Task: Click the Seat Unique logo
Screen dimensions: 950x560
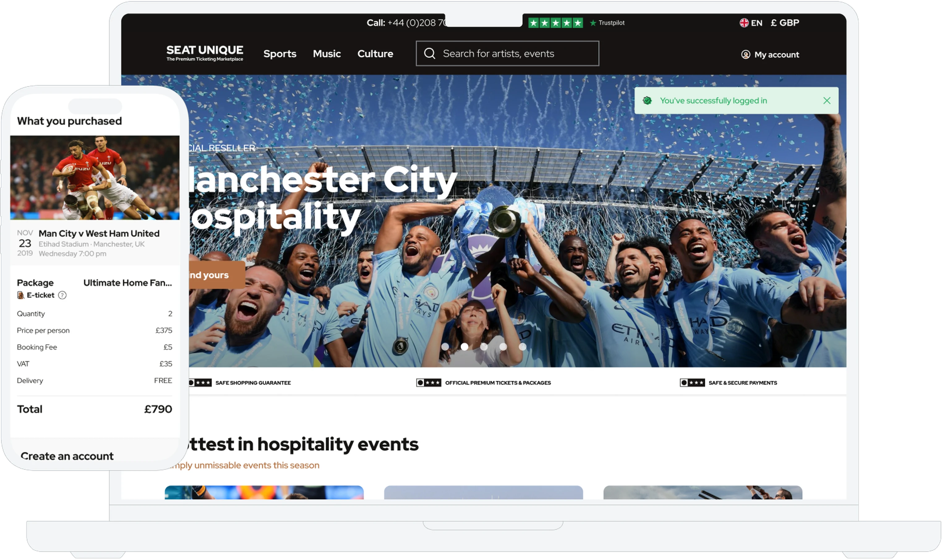Action: 205,53
